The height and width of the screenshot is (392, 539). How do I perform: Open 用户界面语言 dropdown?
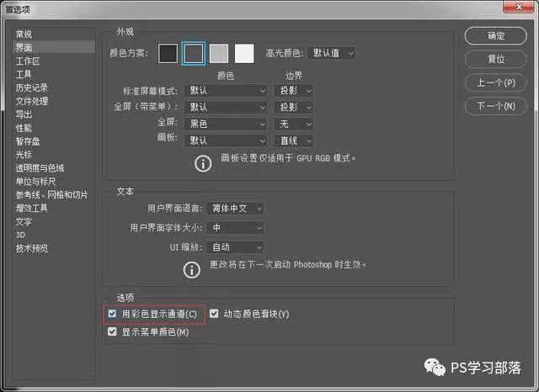235,209
